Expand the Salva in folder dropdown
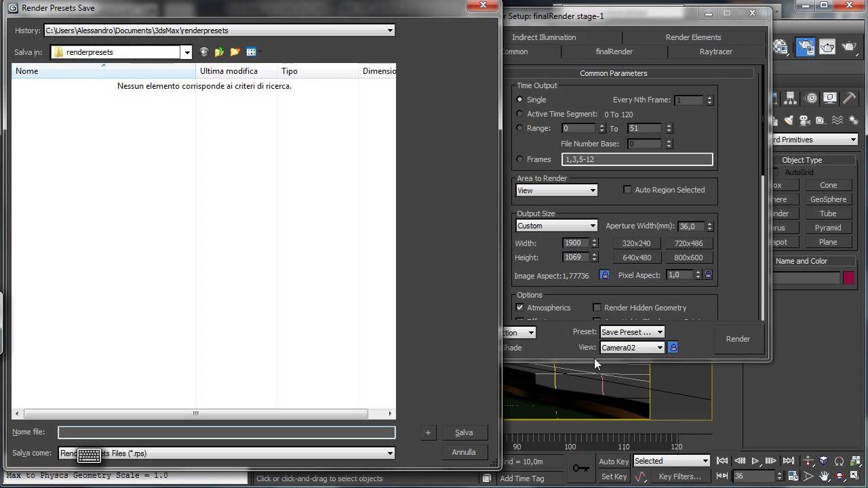 (x=186, y=52)
